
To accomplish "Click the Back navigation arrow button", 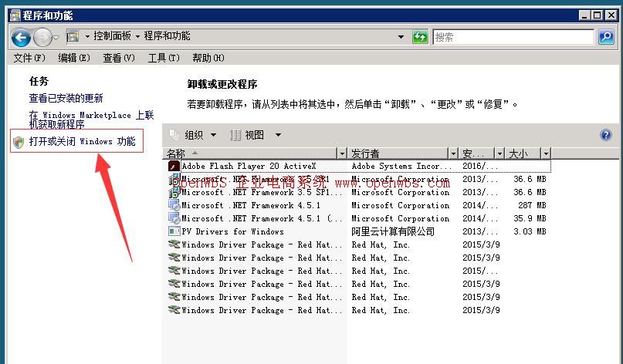I will tap(21, 36).
